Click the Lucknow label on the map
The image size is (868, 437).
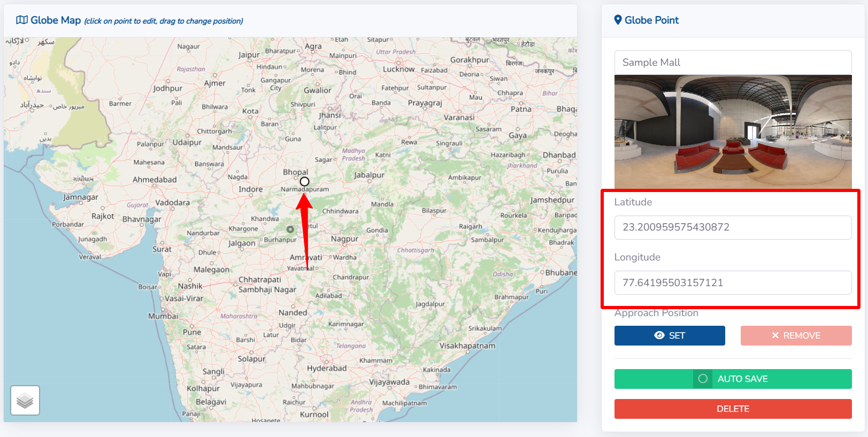(x=398, y=69)
